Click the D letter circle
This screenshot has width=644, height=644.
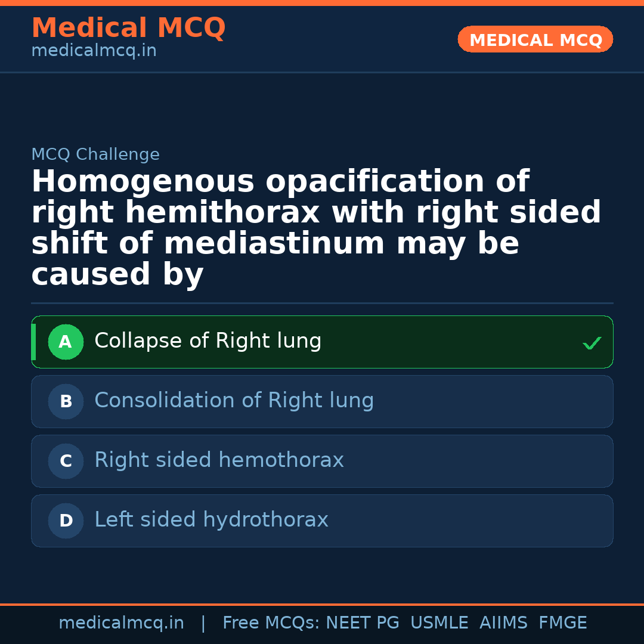[x=66, y=521]
